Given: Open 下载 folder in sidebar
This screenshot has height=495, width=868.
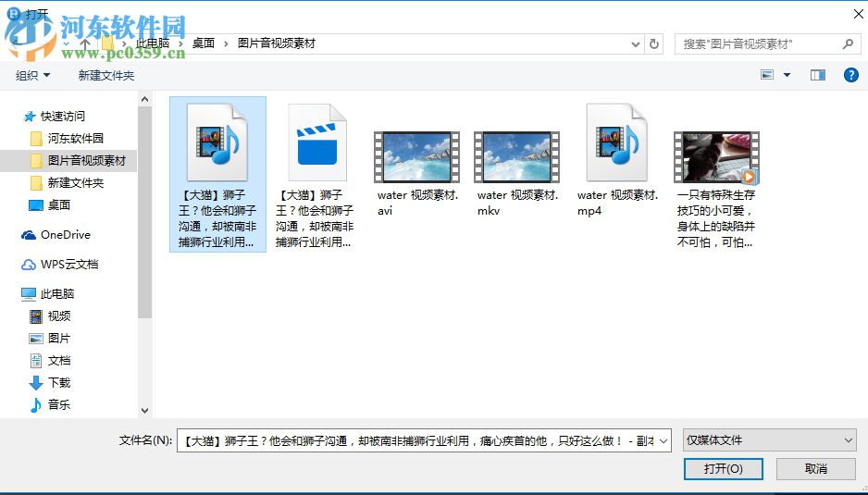Looking at the screenshot, I should pos(58,383).
